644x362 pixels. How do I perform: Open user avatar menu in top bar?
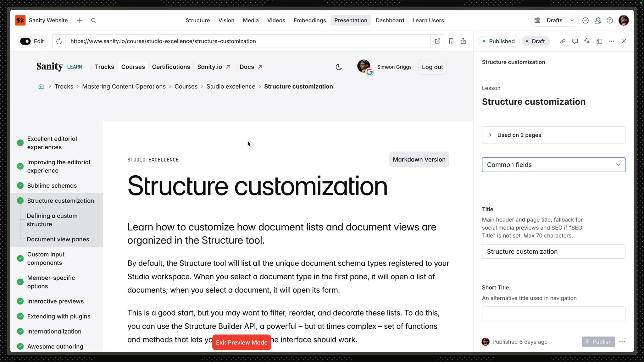point(624,20)
